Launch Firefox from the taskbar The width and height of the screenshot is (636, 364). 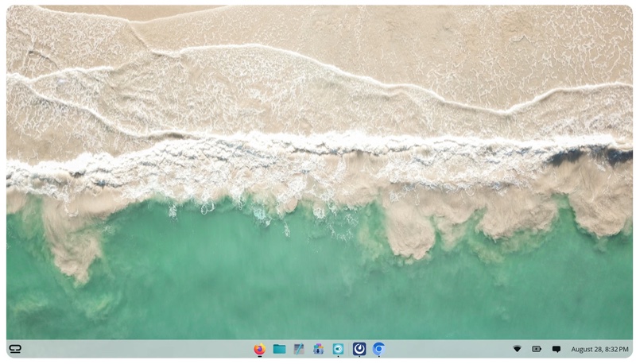click(x=260, y=349)
